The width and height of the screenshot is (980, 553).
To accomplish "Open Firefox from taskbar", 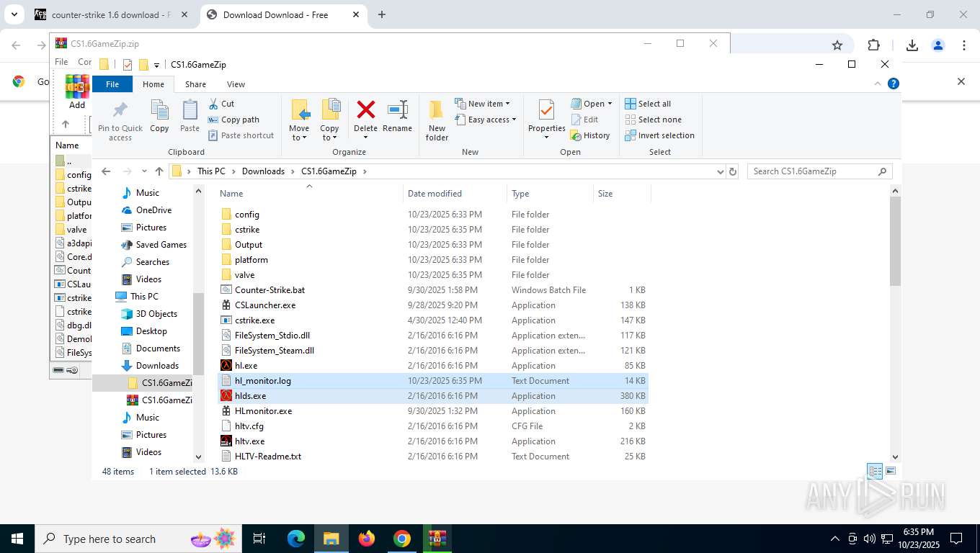I will click(x=367, y=539).
